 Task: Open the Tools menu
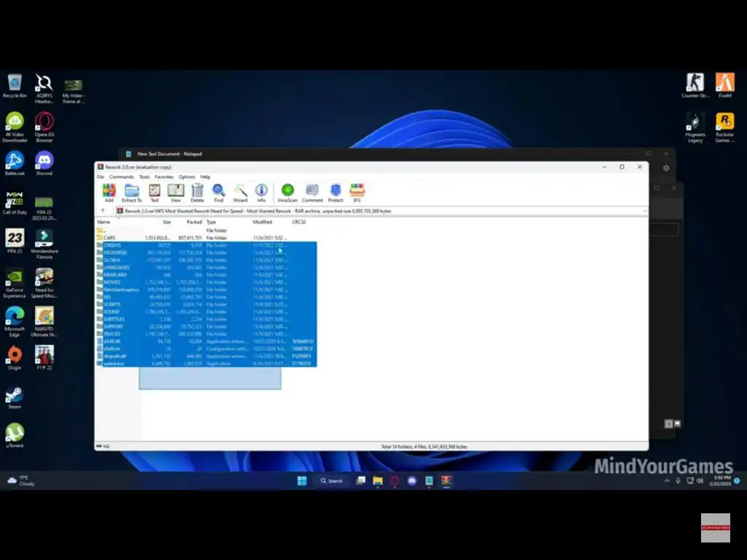point(144,176)
